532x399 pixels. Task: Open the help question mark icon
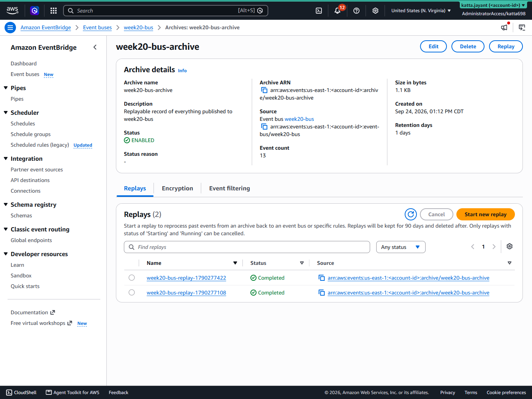click(x=356, y=11)
